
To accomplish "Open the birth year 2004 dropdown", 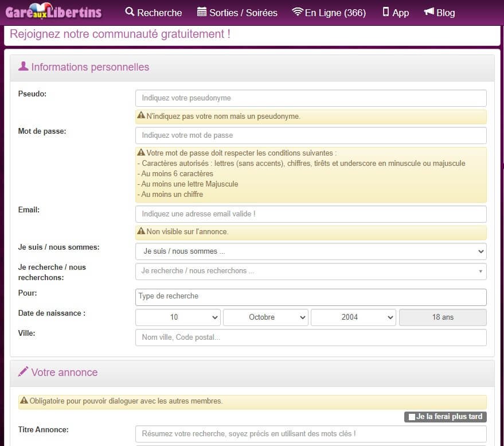I will 353,317.
